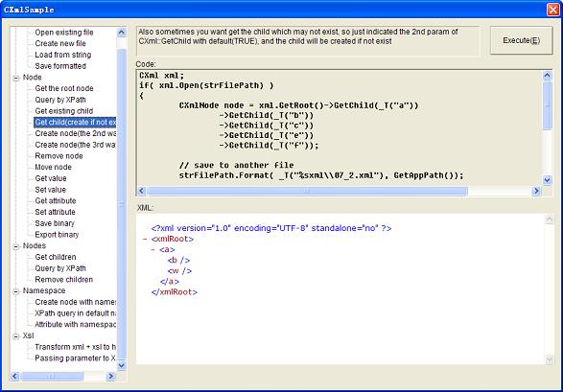Select the 'Namespace' group label
The height and width of the screenshot is (392, 563).
(x=44, y=290)
